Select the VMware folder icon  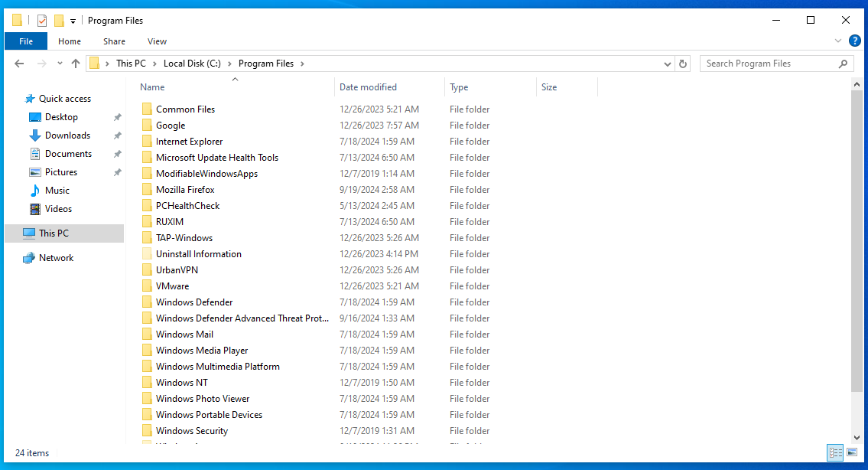147,286
